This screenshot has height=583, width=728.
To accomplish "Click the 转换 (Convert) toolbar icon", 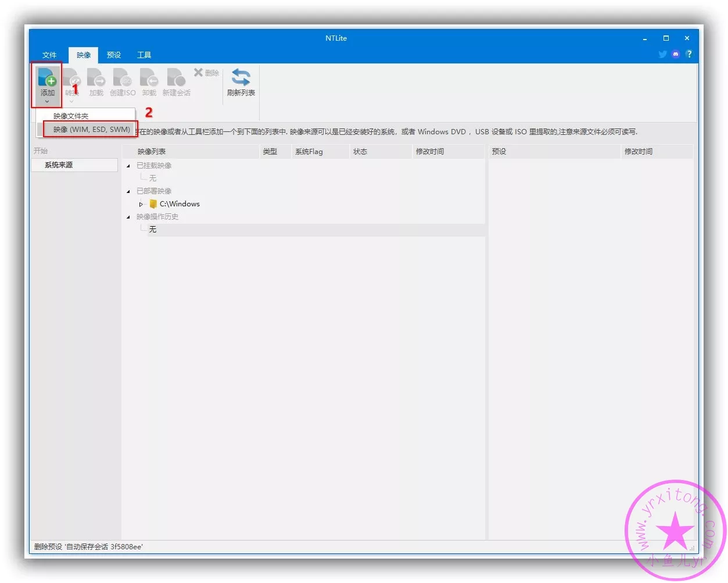I will coord(72,77).
